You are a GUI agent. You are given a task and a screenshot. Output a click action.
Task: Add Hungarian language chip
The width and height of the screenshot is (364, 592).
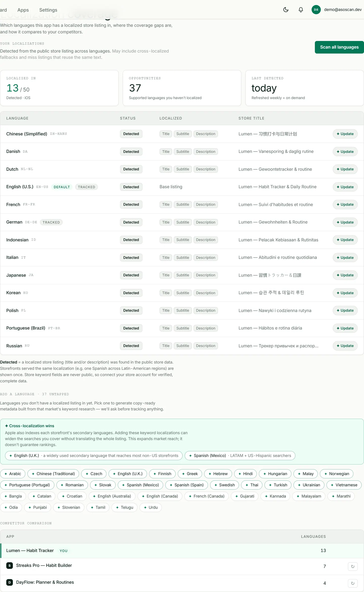point(275,474)
